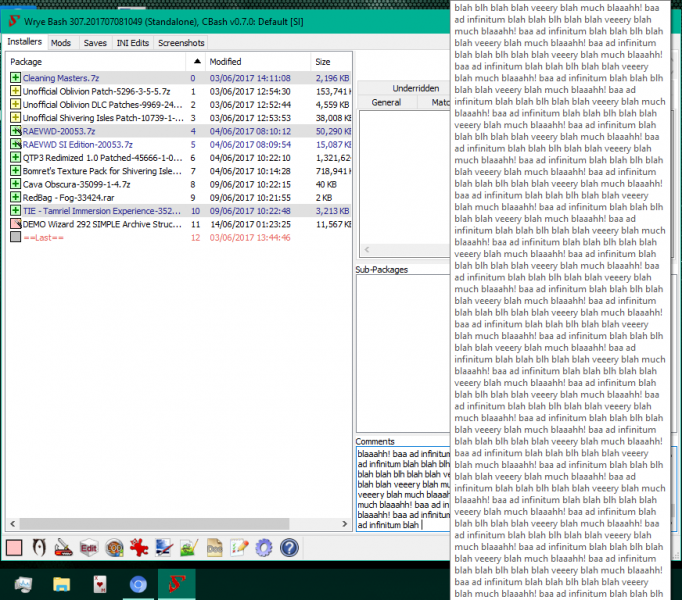Viewport: 682px width, 600px height.
Task: Open the Saves tab
Action: (x=95, y=43)
